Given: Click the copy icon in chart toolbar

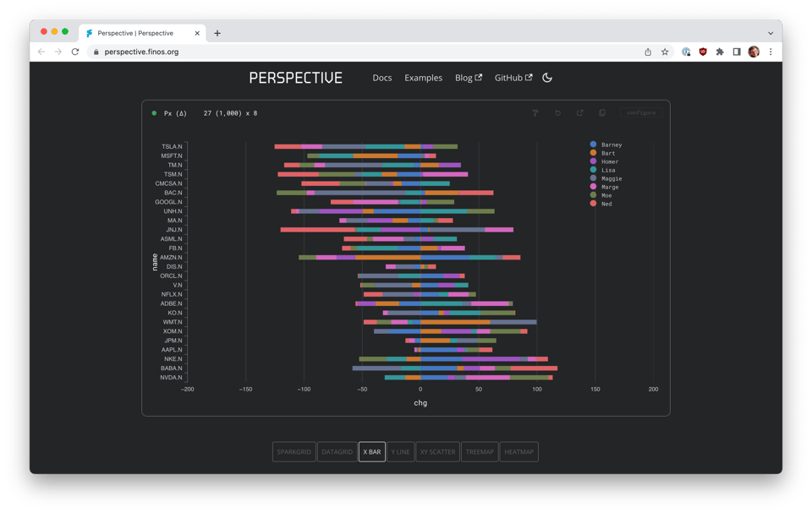Looking at the screenshot, I should (602, 113).
